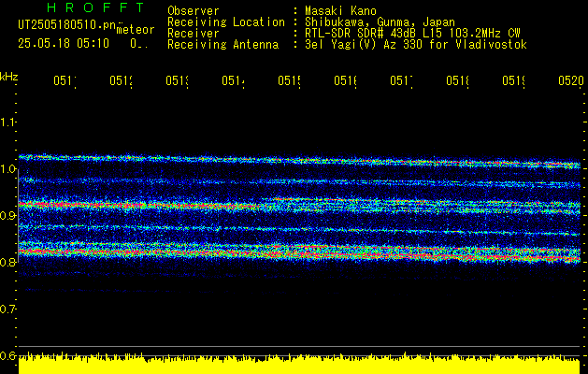Click the HROFFT title text
Screen dimensions: 588x374
point(95,7)
